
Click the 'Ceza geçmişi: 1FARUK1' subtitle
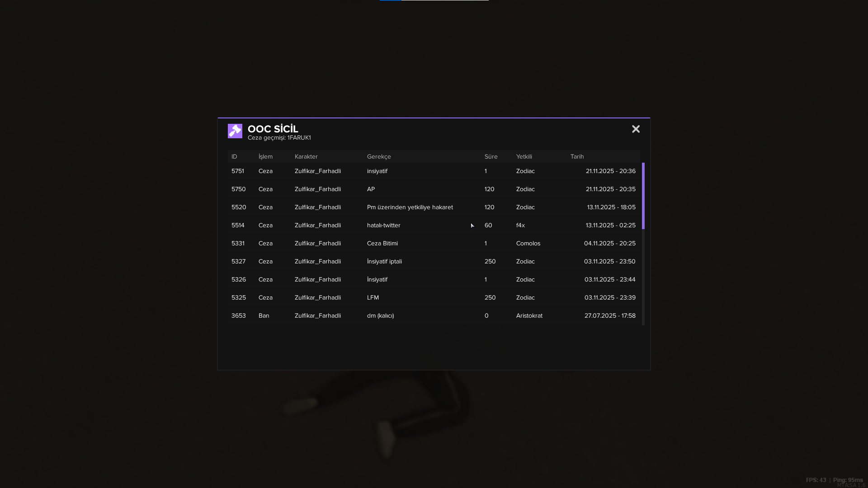point(279,138)
